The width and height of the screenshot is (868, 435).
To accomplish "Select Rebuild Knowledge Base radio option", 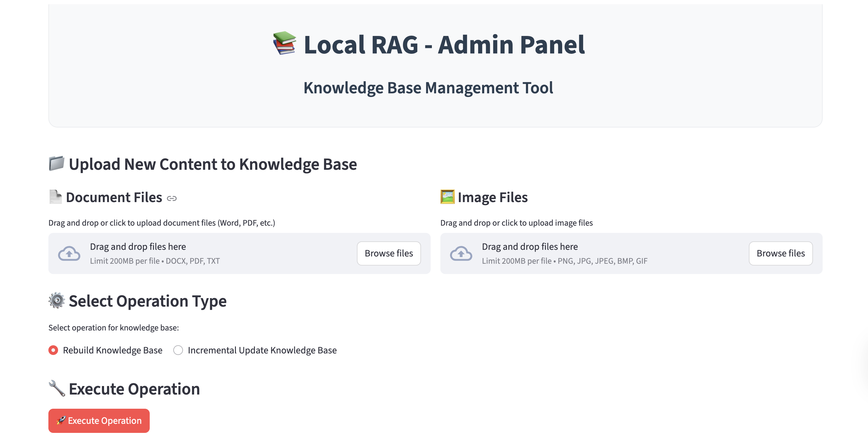I will (x=53, y=350).
